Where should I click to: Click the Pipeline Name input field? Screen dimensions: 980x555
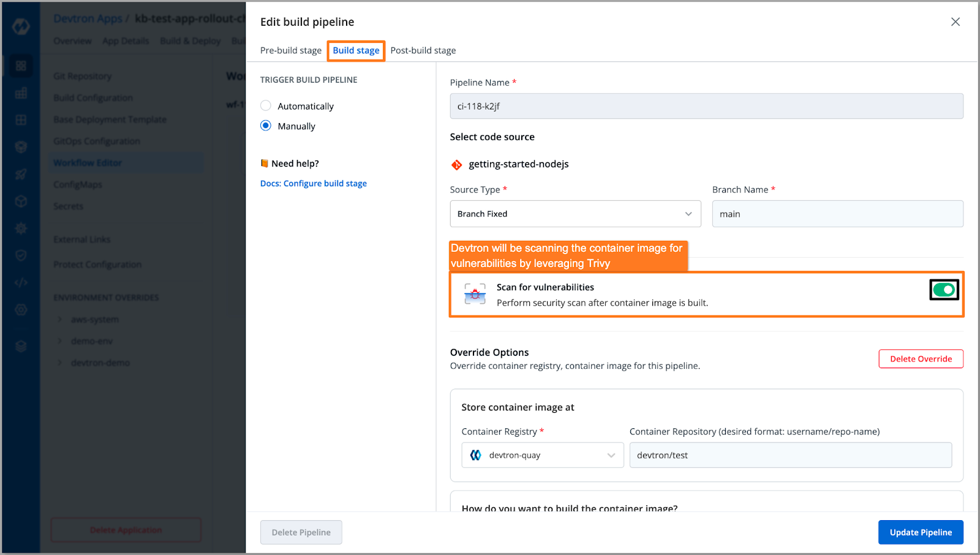[x=706, y=106]
